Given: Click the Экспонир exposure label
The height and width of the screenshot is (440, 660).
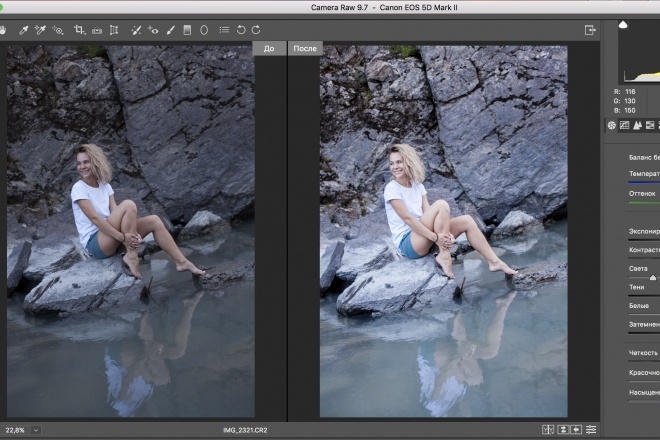Looking at the screenshot, I should pos(644,231).
